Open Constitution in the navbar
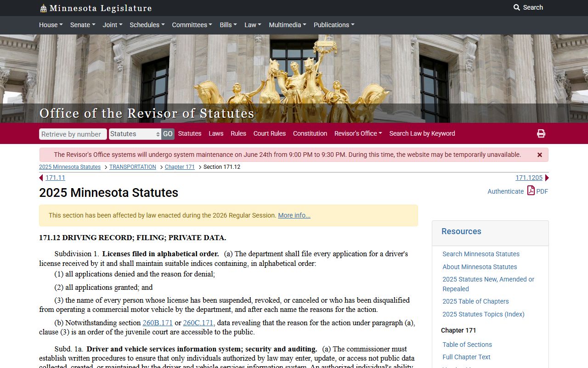Viewport: 588px width, 368px height. [x=310, y=133]
